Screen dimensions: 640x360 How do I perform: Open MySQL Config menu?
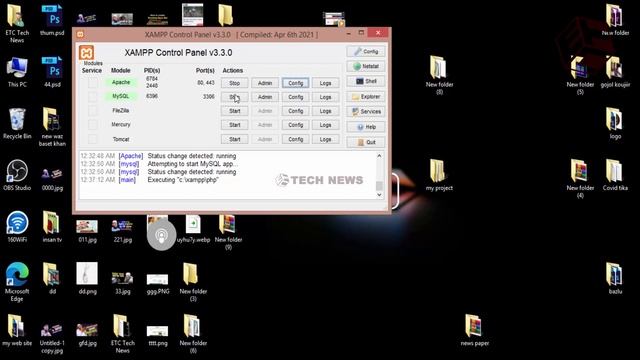pos(296,97)
